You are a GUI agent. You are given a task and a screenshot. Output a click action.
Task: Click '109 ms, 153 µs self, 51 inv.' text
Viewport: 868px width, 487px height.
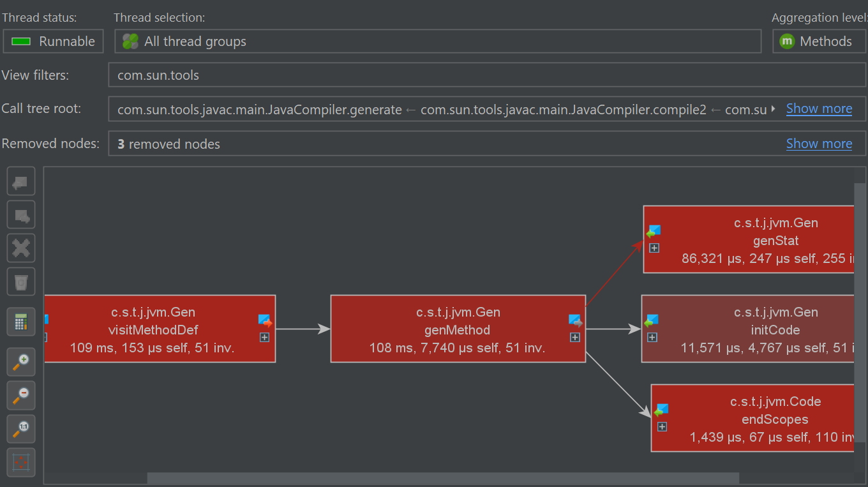(x=153, y=348)
